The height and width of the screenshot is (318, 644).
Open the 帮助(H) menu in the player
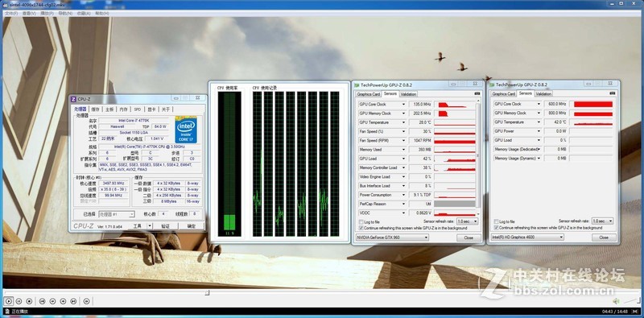[102, 13]
